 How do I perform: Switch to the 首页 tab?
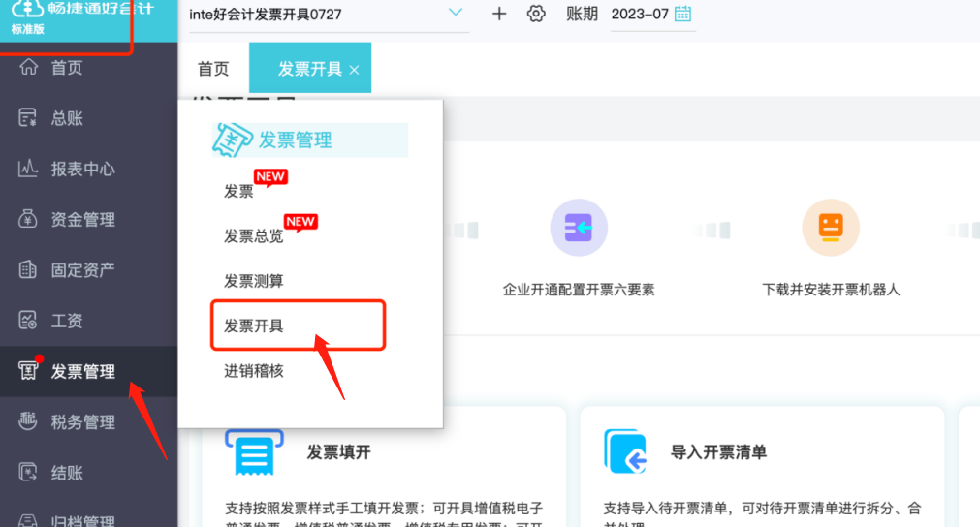(x=214, y=69)
